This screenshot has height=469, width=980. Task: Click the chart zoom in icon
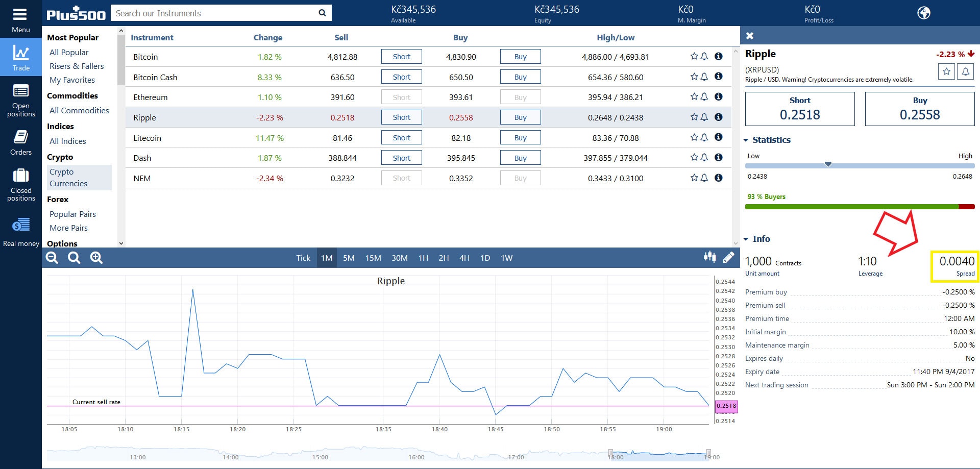pyautogui.click(x=96, y=258)
